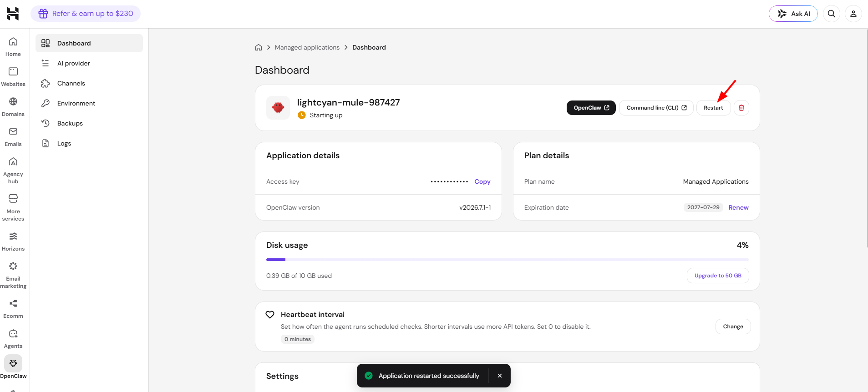Select OpenClaw in the sidebar
Viewport: 868px width, 392px height.
coord(13,367)
